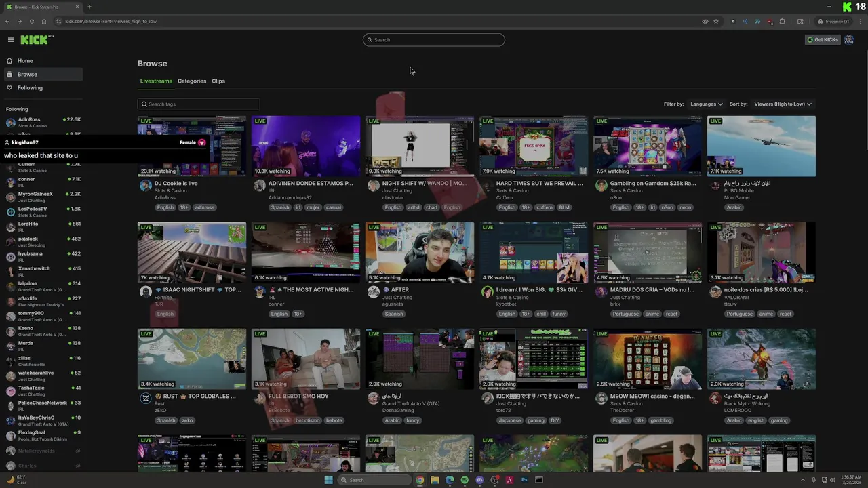Click the Get KICKs button
This screenshot has height=488, width=868.
click(823, 40)
